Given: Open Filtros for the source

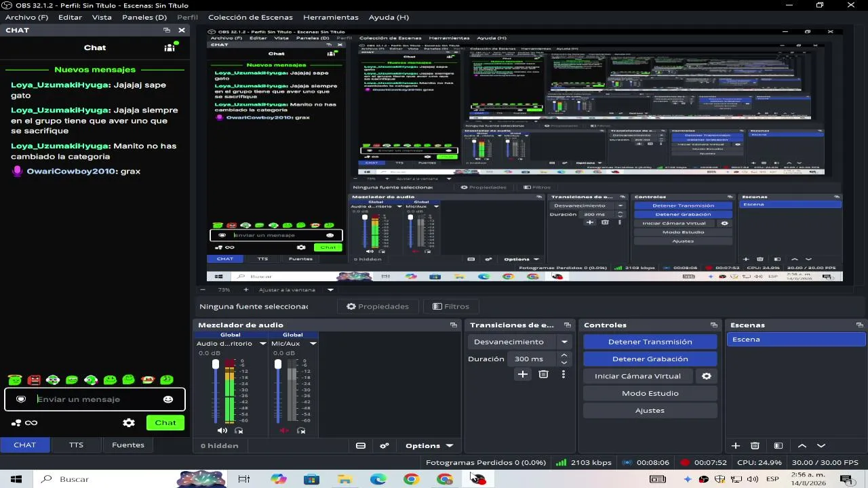Looking at the screenshot, I should pos(451,306).
